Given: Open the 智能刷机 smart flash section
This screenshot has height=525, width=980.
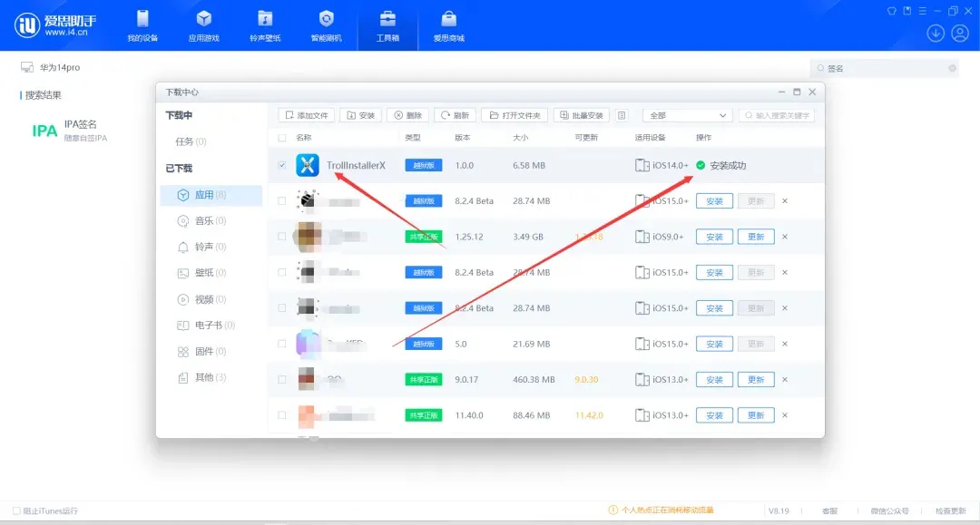Looking at the screenshot, I should click(327, 25).
